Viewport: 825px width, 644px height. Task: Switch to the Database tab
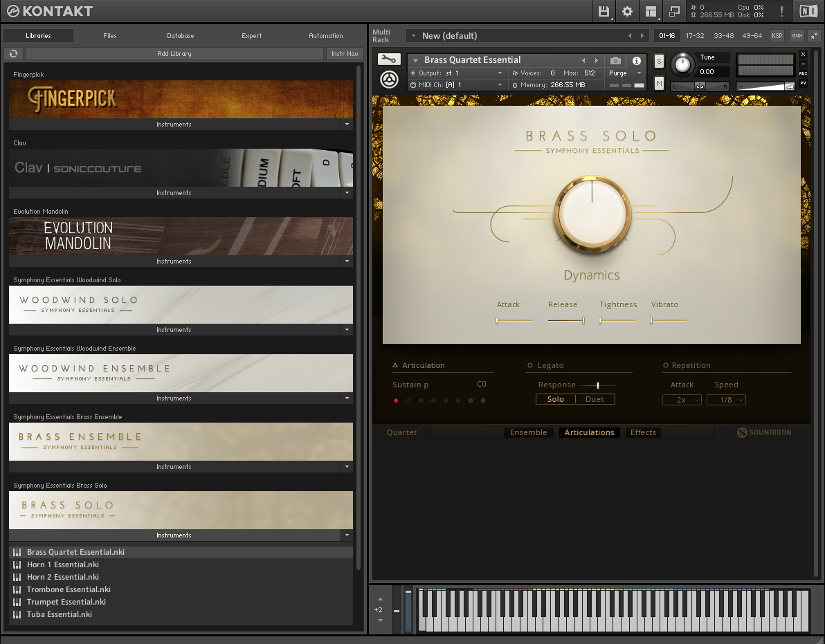click(x=181, y=36)
